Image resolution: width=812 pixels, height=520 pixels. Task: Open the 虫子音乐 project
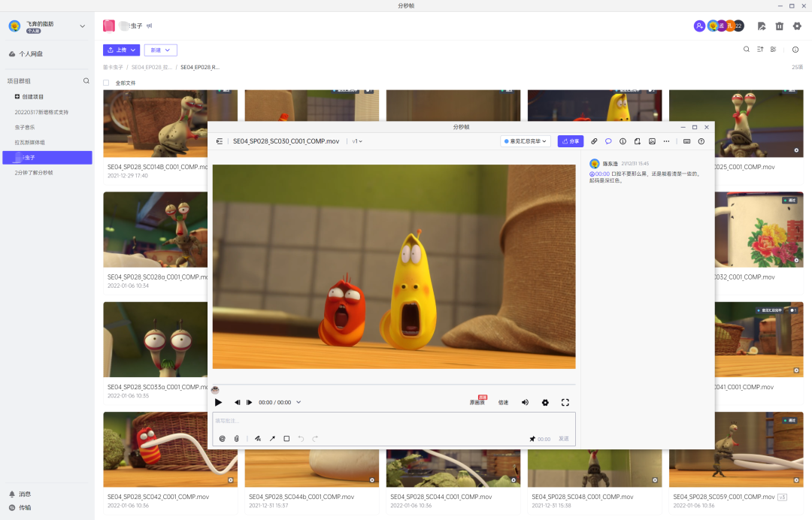coord(25,127)
